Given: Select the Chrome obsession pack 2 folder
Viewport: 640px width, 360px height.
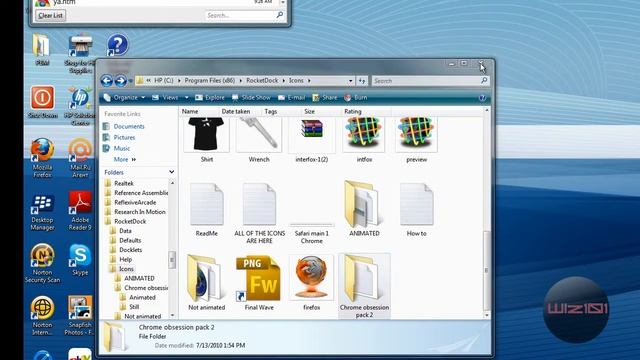Looking at the screenshot, I should click(364, 286).
